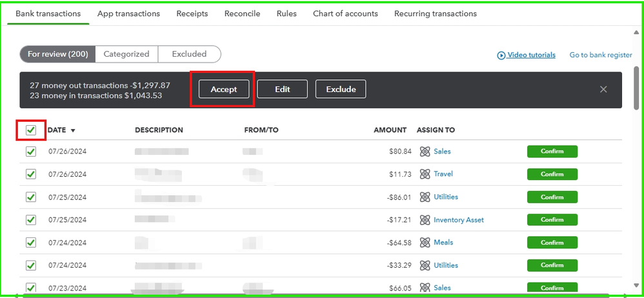The height and width of the screenshot is (298, 644).
Task: Click the scroll down arrow
Action: click(636, 285)
